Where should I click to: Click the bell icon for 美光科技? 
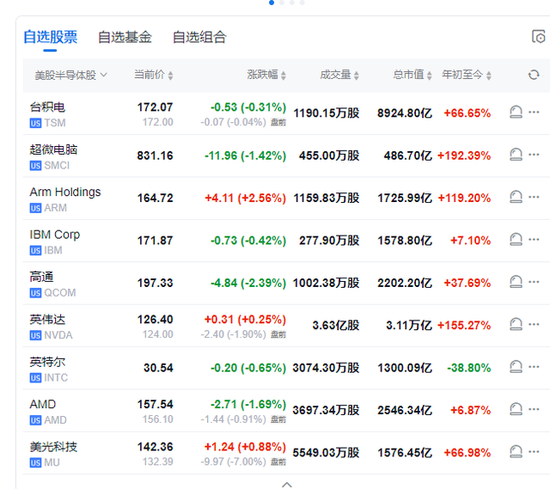tap(516, 452)
